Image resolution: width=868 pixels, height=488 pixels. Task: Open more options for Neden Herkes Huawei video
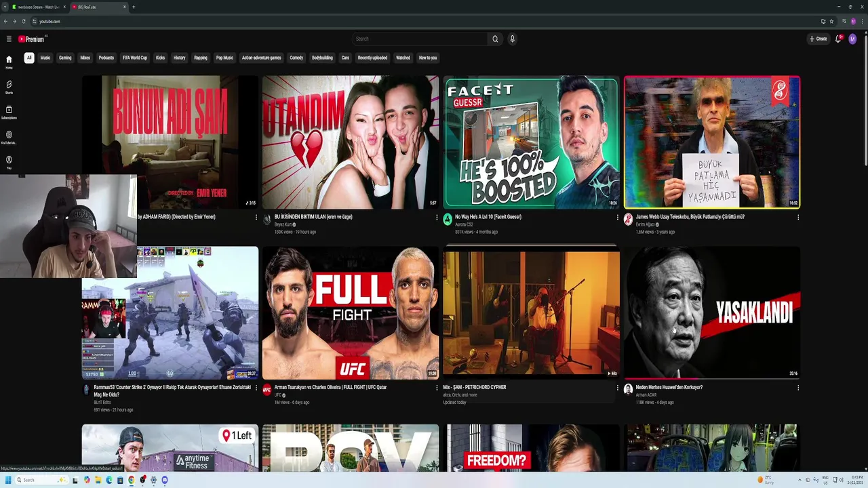click(798, 388)
